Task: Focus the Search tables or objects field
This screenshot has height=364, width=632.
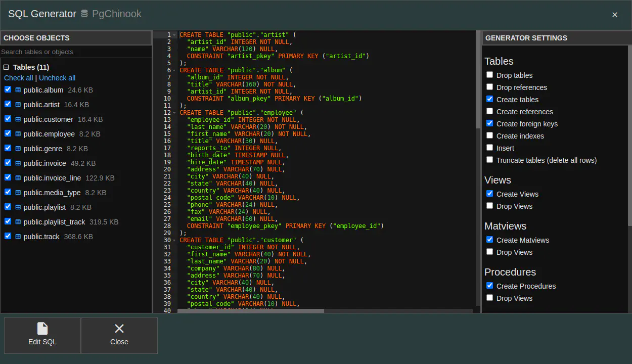Action: click(x=76, y=52)
